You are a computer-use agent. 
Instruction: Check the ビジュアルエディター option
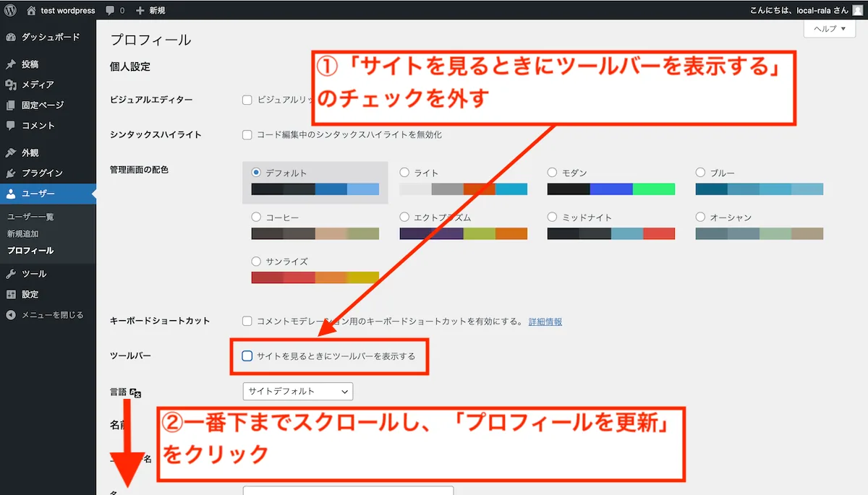pyautogui.click(x=247, y=100)
